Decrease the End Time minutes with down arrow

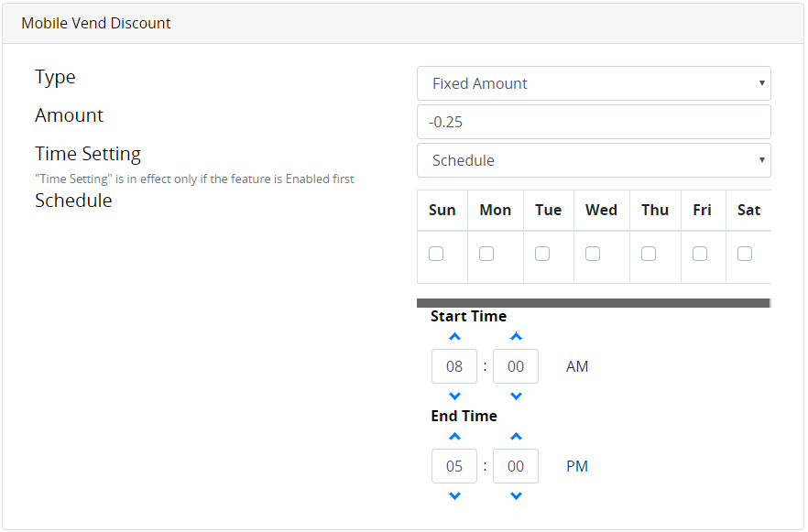click(516, 496)
